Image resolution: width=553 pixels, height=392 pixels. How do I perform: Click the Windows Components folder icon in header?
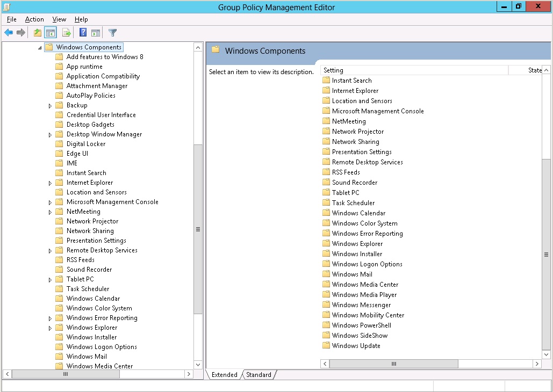216,50
